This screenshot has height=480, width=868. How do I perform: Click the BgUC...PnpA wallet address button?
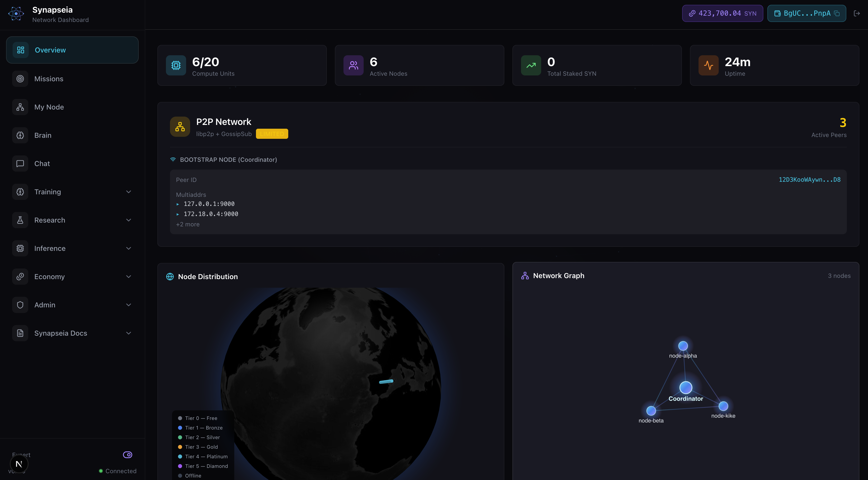806,13
